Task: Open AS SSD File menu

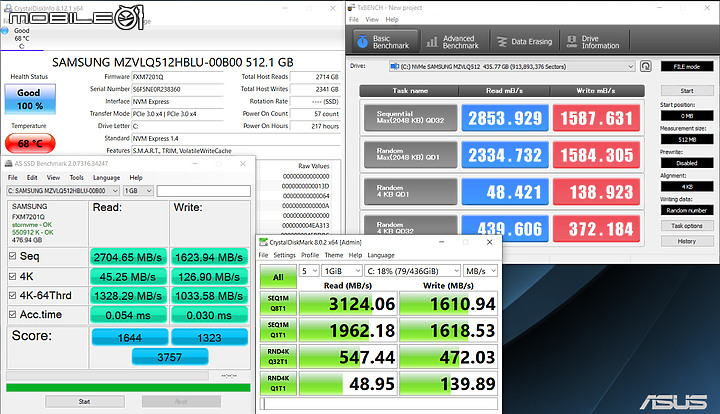Action: point(13,177)
